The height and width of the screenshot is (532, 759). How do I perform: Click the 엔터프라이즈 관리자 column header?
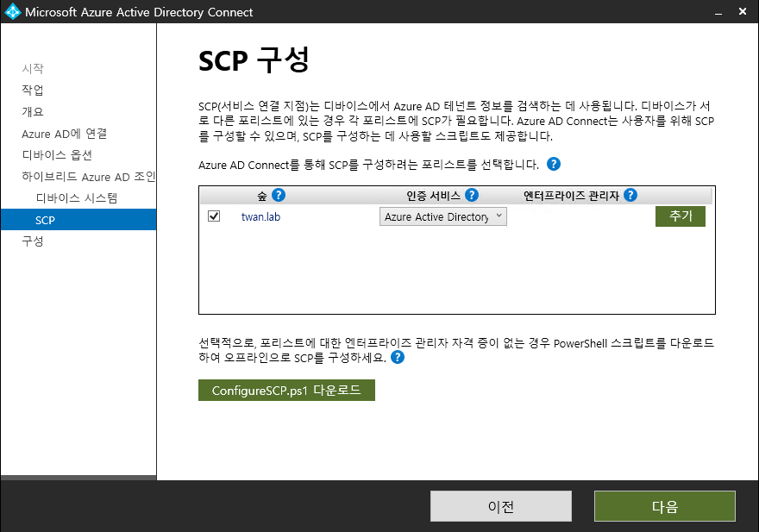571,196
